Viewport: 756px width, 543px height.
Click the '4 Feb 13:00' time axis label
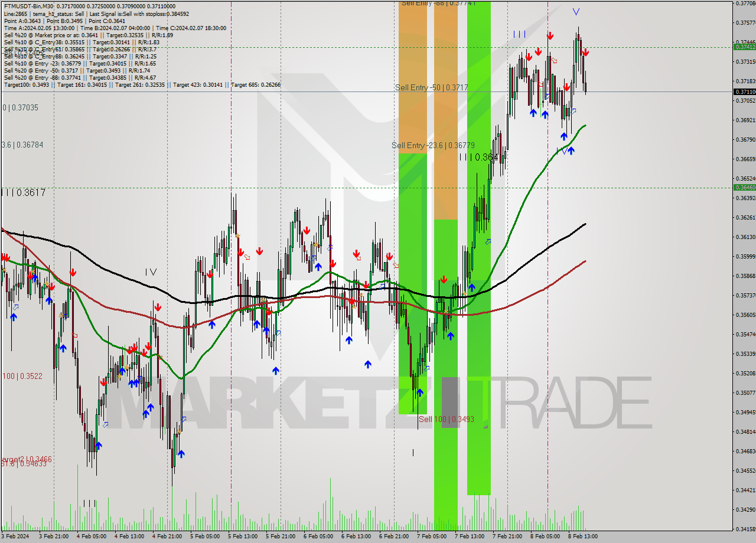129,537
